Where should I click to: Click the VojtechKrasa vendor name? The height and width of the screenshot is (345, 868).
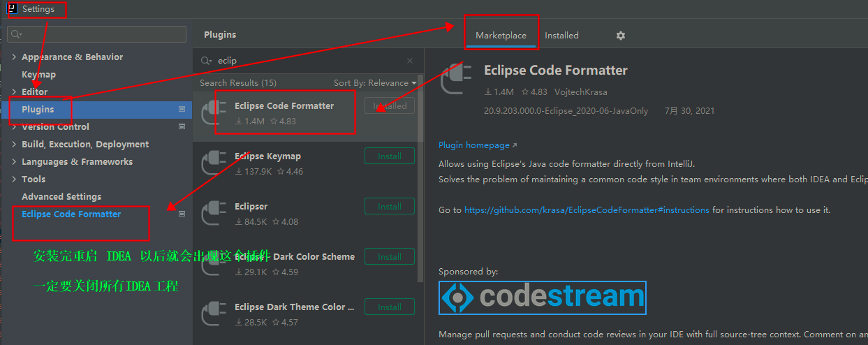pyautogui.click(x=581, y=91)
